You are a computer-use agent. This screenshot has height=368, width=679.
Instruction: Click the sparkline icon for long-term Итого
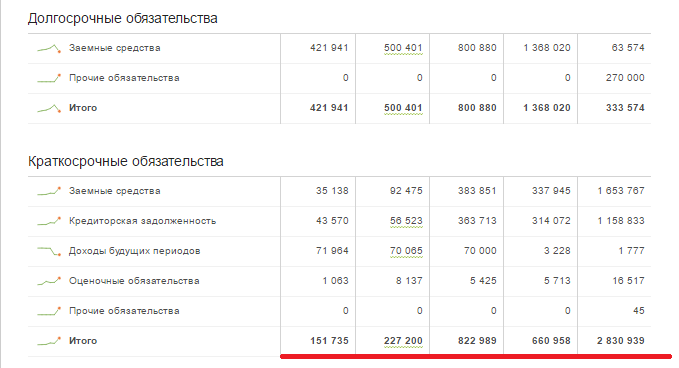pyautogui.click(x=49, y=108)
